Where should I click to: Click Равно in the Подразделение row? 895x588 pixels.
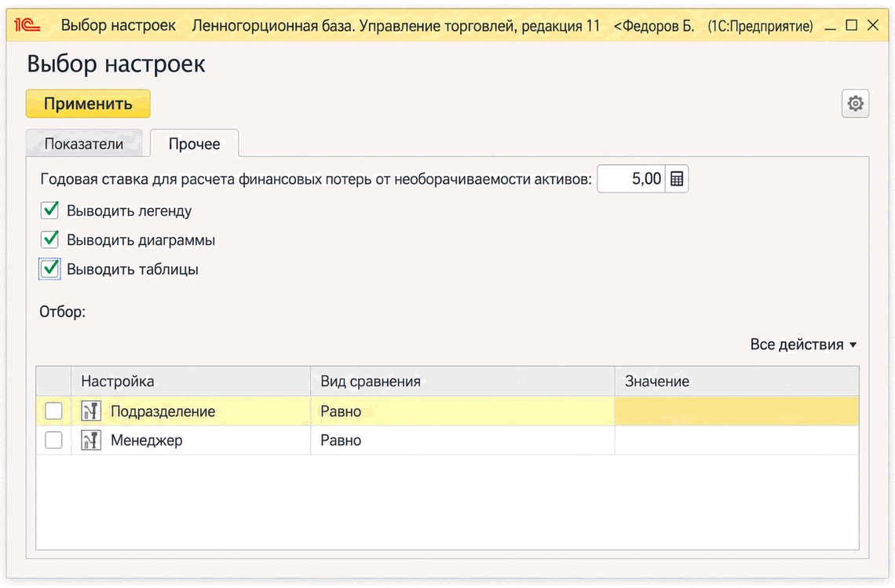tap(341, 411)
